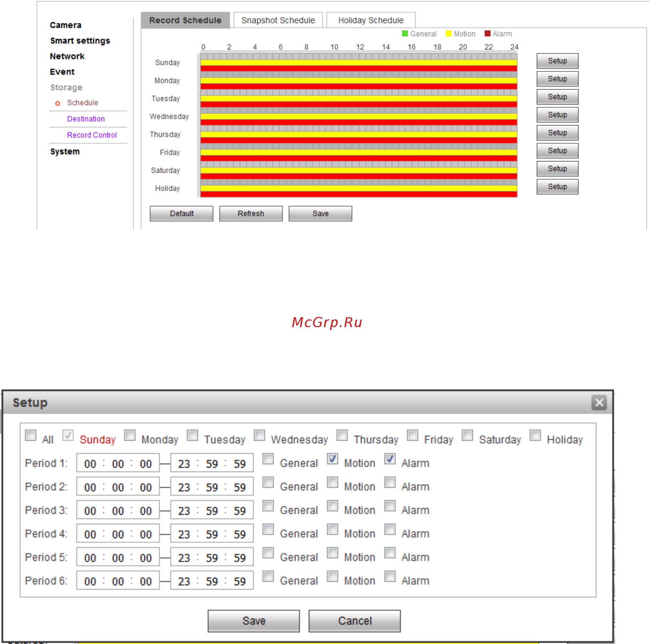Screen dimensions: 650x644
Task: Click the Period 5 end time field
Action: pyautogui.click(x=212, y=557)
